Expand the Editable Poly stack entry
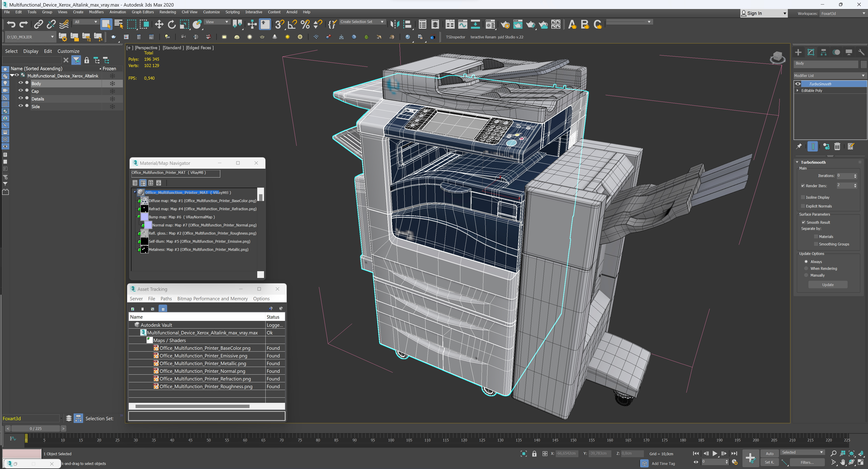This screenshot has width=868, height=469. pos(797,90)
